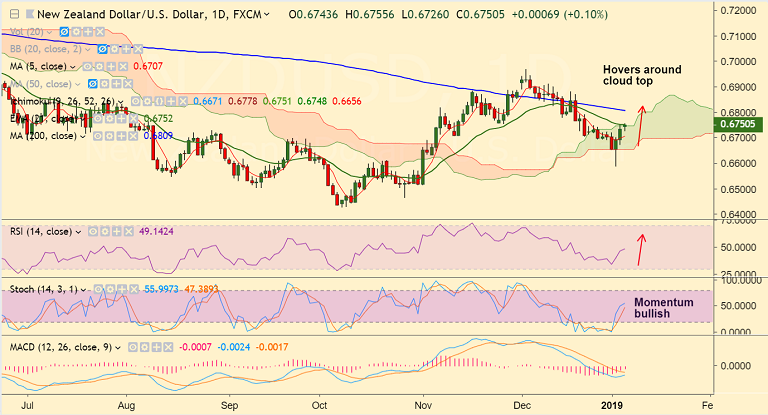The height and width of the screenshot is (415, 768).
Task: Click the Sep label on time axis
Action: click(229, 406)
